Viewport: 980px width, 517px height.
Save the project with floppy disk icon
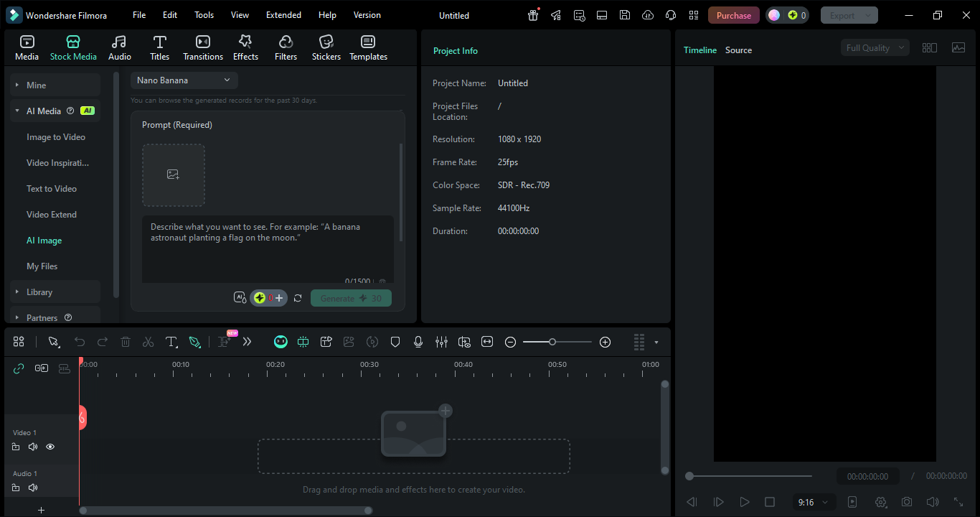coord(625,15)
